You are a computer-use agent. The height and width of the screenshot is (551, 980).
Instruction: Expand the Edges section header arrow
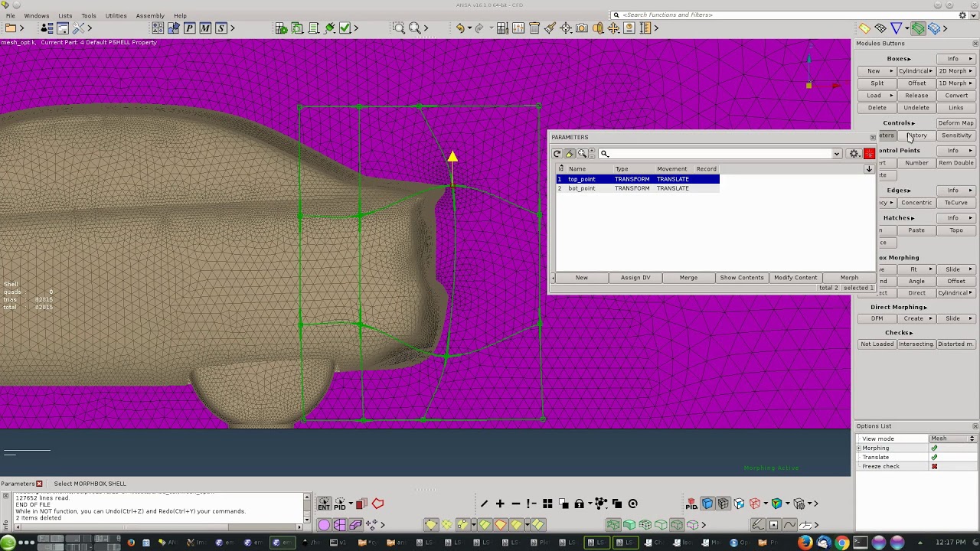coord(910,191)
